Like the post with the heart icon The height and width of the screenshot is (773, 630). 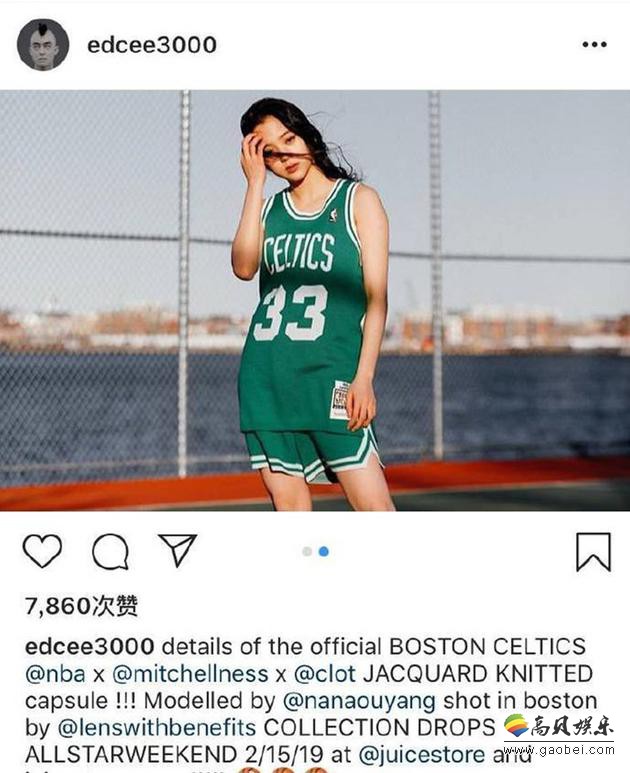click(42, 551)
